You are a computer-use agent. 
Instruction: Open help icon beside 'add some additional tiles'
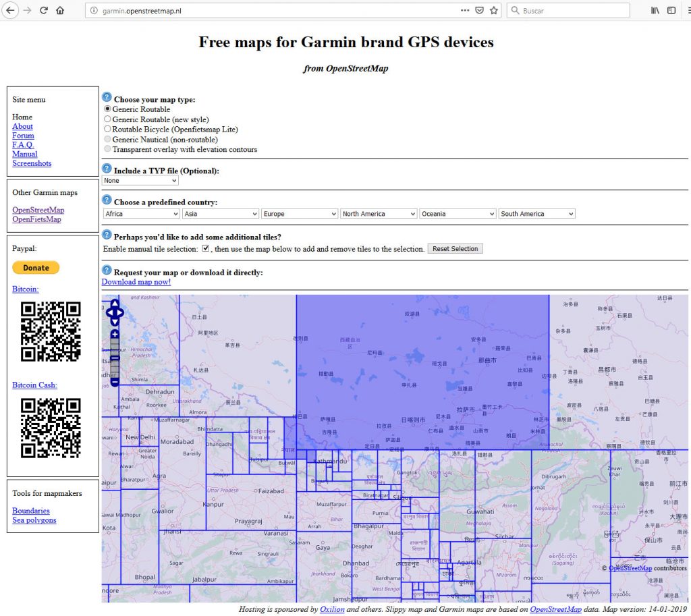(107, 235)
